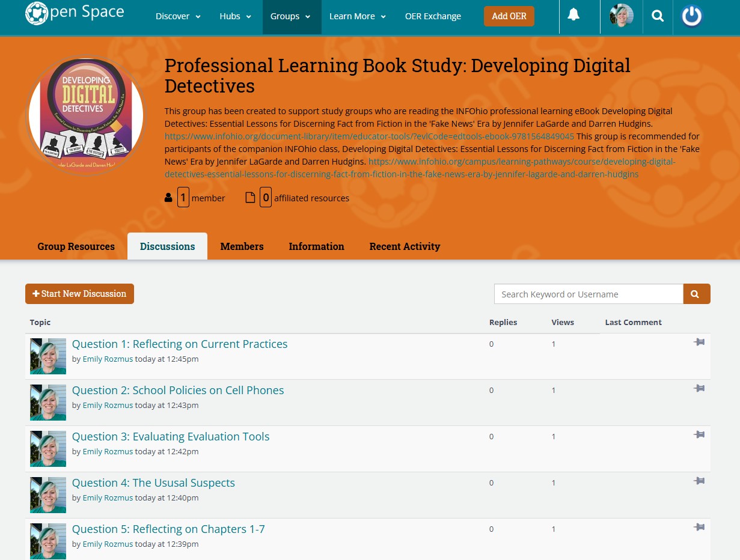Open the Information tab
The height and width of the screenshot is (560, 740).
click(x=316, y=246)
